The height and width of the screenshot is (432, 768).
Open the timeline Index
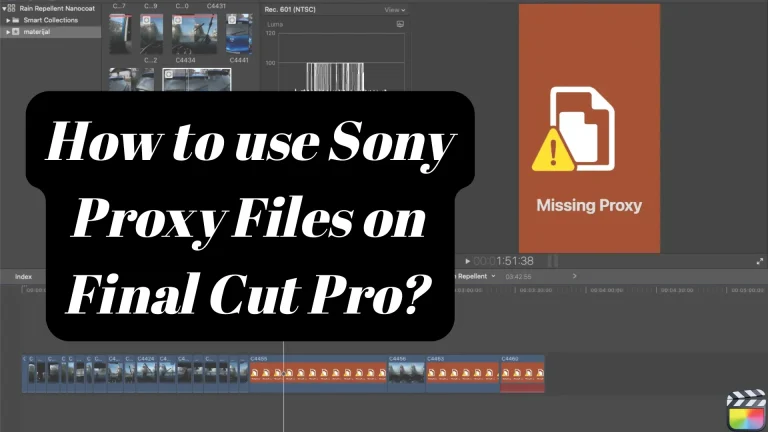[x=23, y=277]
